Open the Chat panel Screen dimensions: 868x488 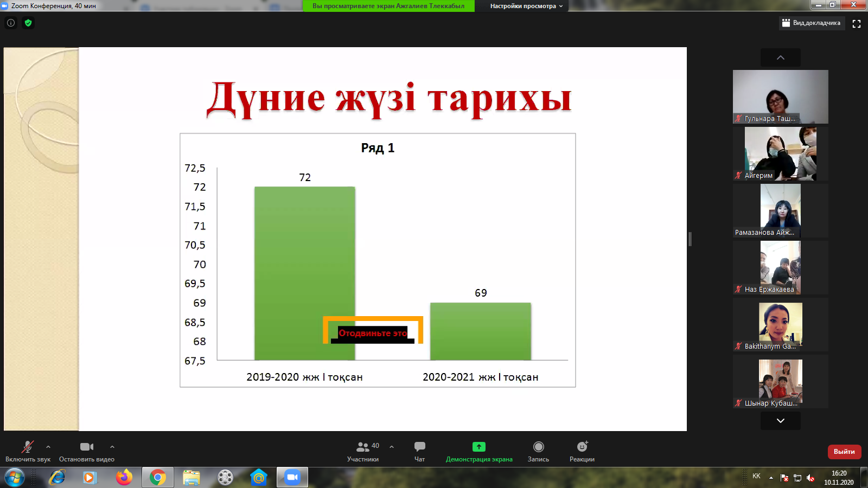click(419, 451)
